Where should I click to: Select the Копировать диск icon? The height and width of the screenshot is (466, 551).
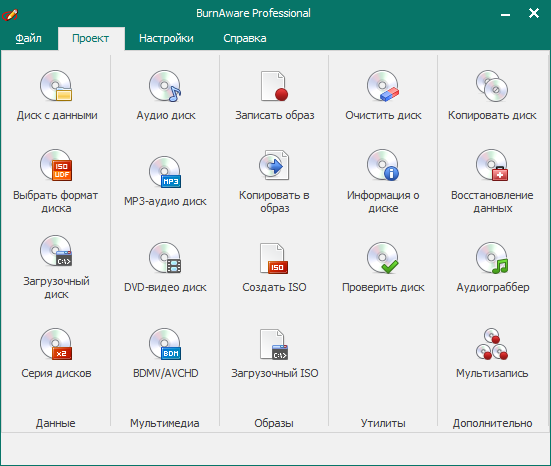492,86
